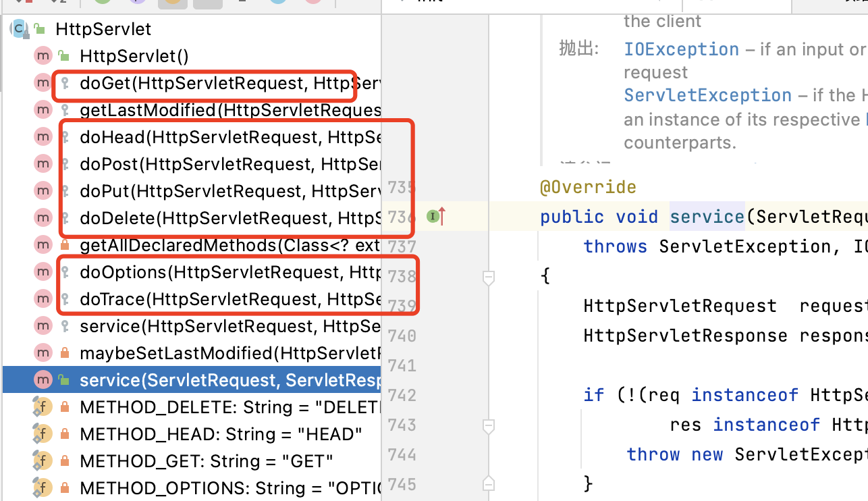
Task: Open the ServletException documentation link
Action: pos(707,95)
